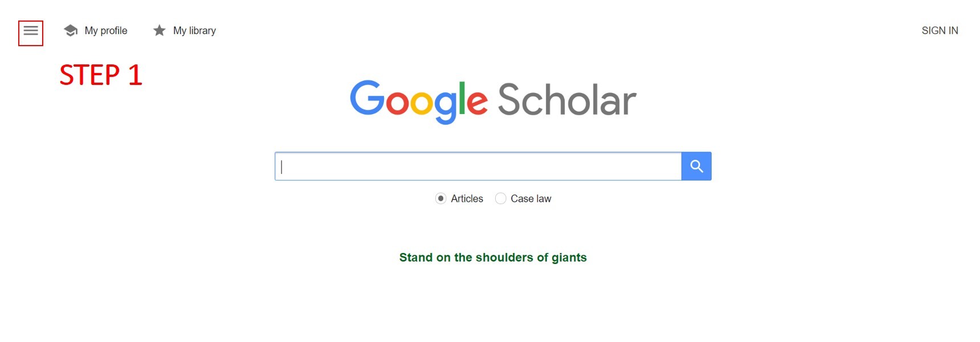Click the star icon for My library
The width and height of the screenshot is (980, 342).
click(x=160, y=31)
